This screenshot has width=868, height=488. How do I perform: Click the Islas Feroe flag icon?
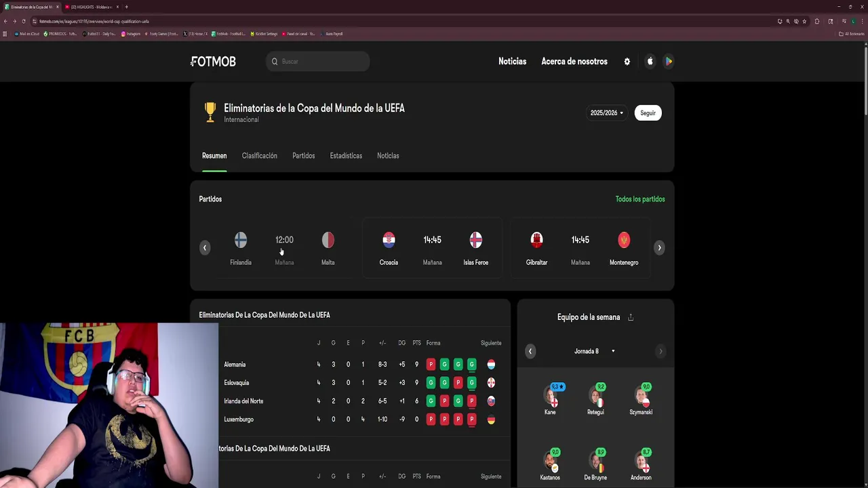[476, 240]
